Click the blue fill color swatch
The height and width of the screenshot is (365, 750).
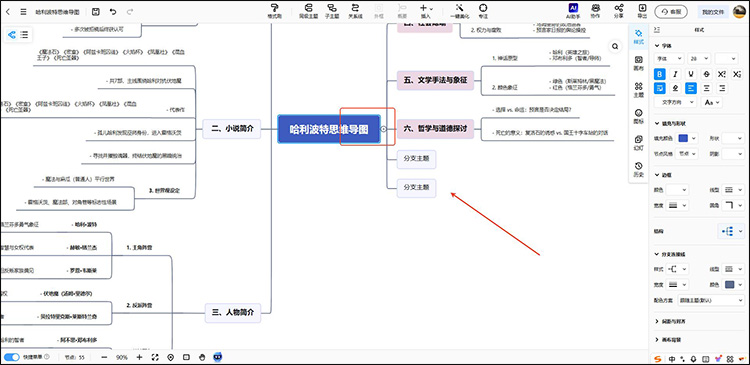[684, 138]
